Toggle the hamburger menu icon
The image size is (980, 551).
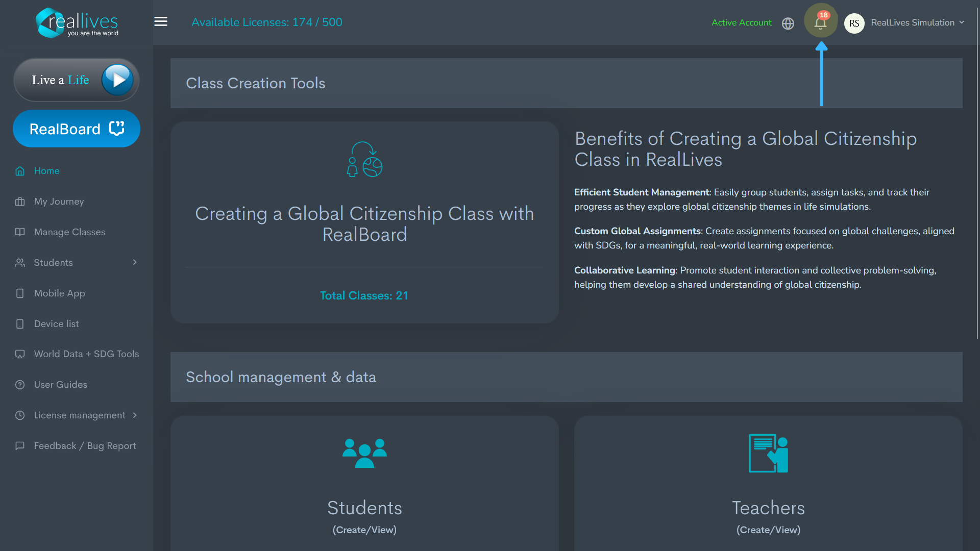click(161, 22)
